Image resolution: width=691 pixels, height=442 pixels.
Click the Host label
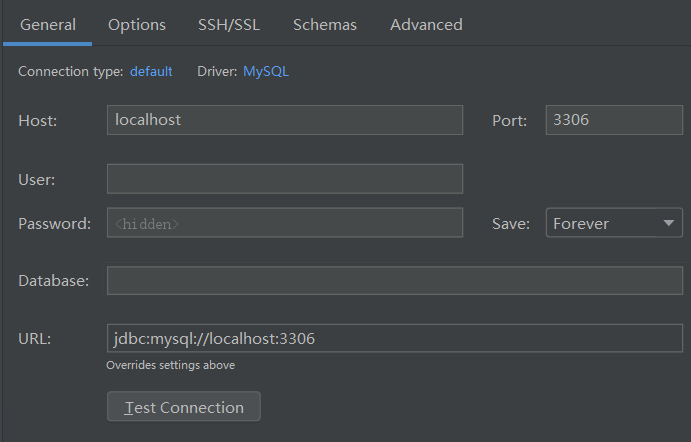38,121
